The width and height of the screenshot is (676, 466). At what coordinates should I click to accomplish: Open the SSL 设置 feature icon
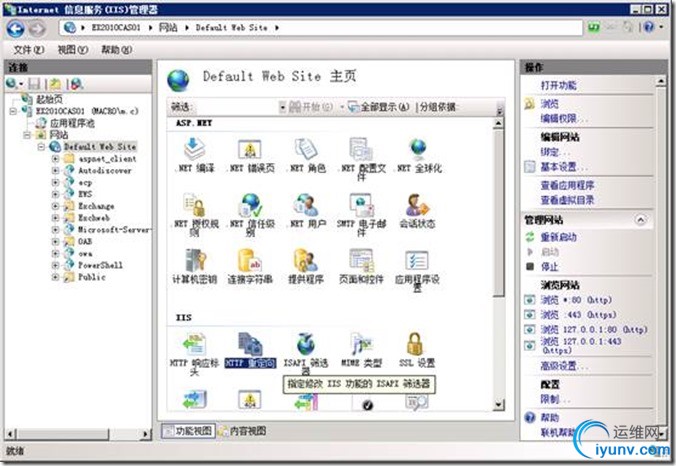(x=416, y=350)
